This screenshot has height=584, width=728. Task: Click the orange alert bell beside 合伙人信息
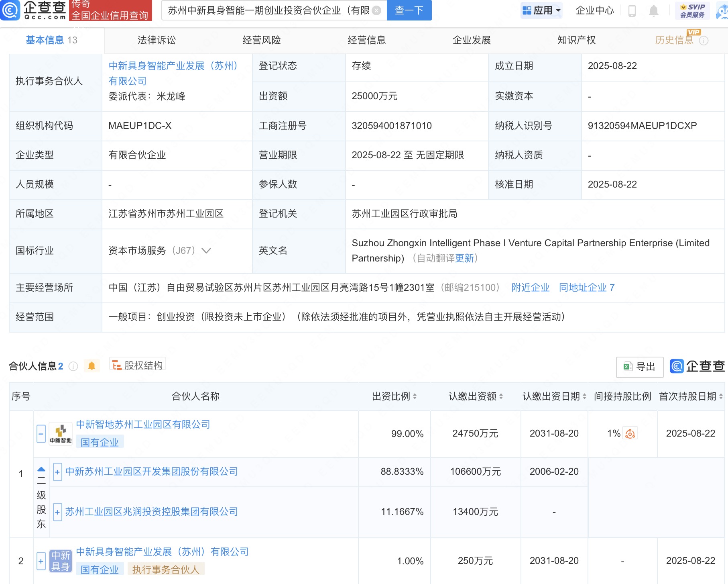click(x=92, y=366)
